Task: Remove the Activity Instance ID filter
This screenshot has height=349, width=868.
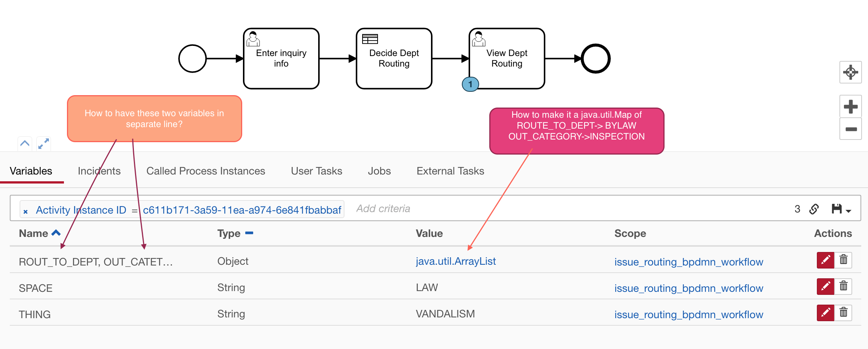Action: click(25, 211)
